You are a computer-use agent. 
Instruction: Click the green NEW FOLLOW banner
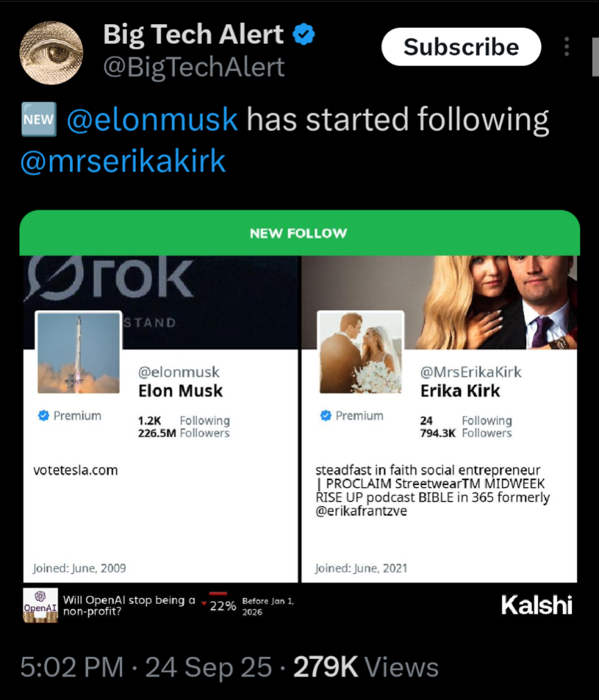(299, 233)
